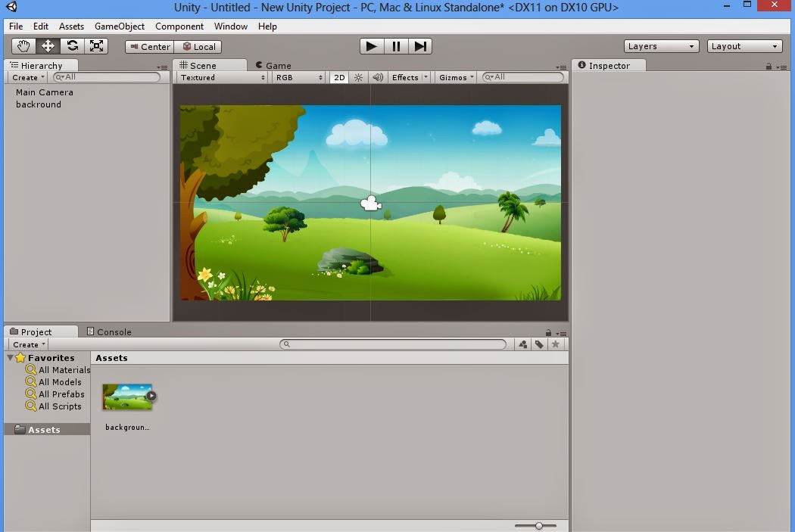Select Main Camera in Hierarchy
Image resolution: width=795 pixels, height=532 pixels.
[44, 92]
